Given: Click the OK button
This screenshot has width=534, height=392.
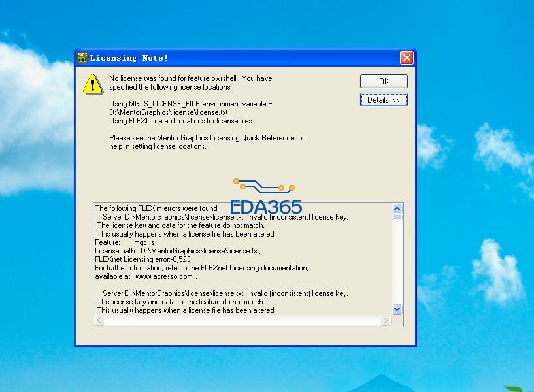Looking at the screenshot, I should click(384, 81).
